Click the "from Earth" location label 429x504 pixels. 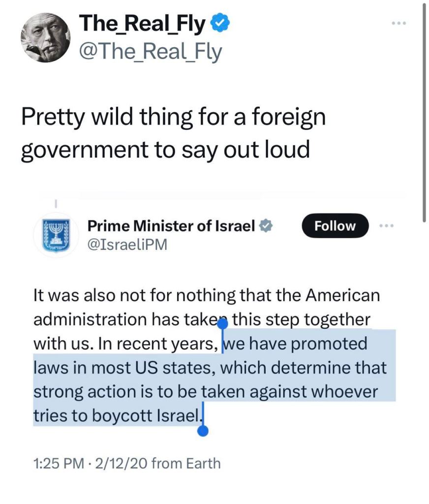click(186, 464)
